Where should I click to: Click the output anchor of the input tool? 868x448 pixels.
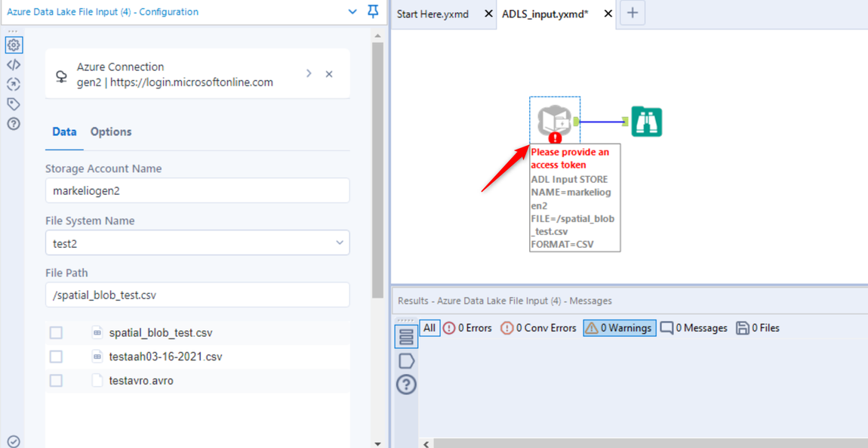(x=576, y=122)
